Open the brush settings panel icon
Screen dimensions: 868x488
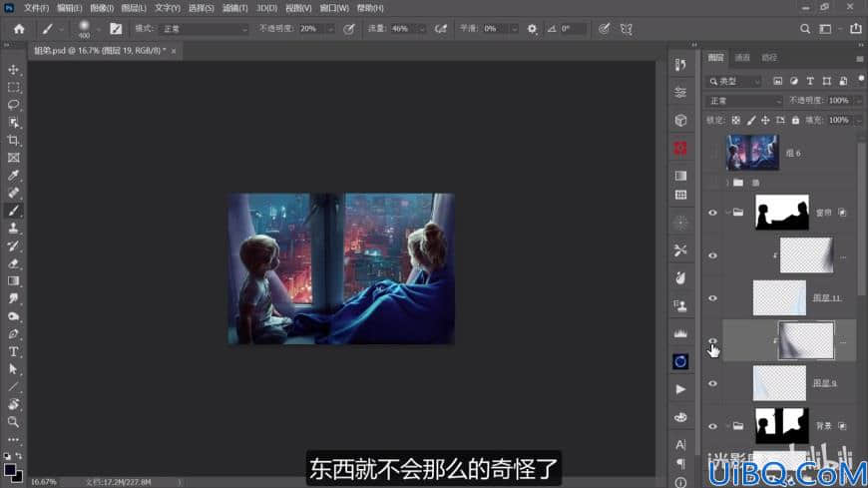click(x=116, y=29)
